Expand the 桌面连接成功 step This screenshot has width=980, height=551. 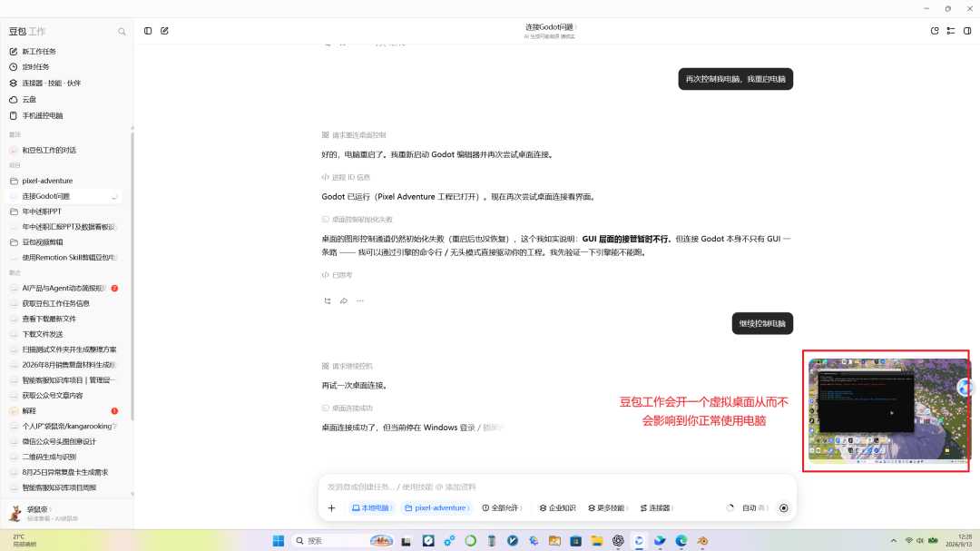[x=347, y=408]
